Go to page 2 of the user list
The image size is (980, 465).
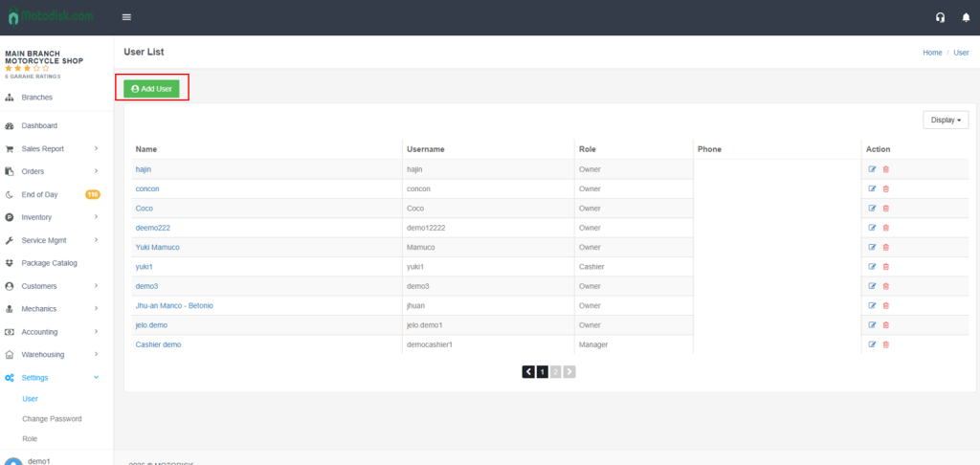(555, 371)
